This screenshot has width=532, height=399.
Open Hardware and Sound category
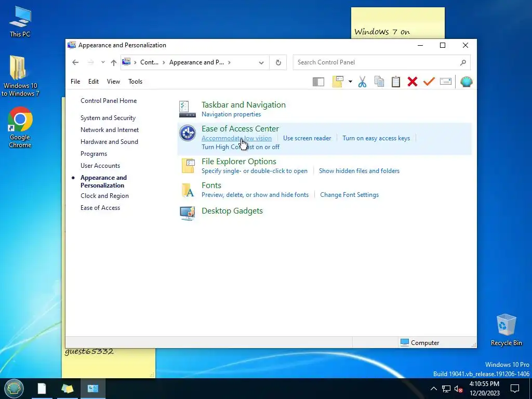pos(109,142)
